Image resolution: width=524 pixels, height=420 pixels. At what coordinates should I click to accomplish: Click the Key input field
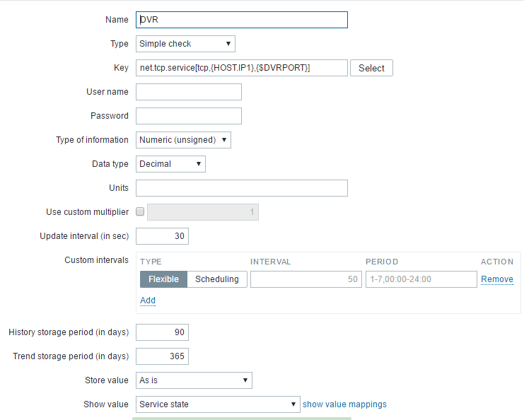(241, 68)
